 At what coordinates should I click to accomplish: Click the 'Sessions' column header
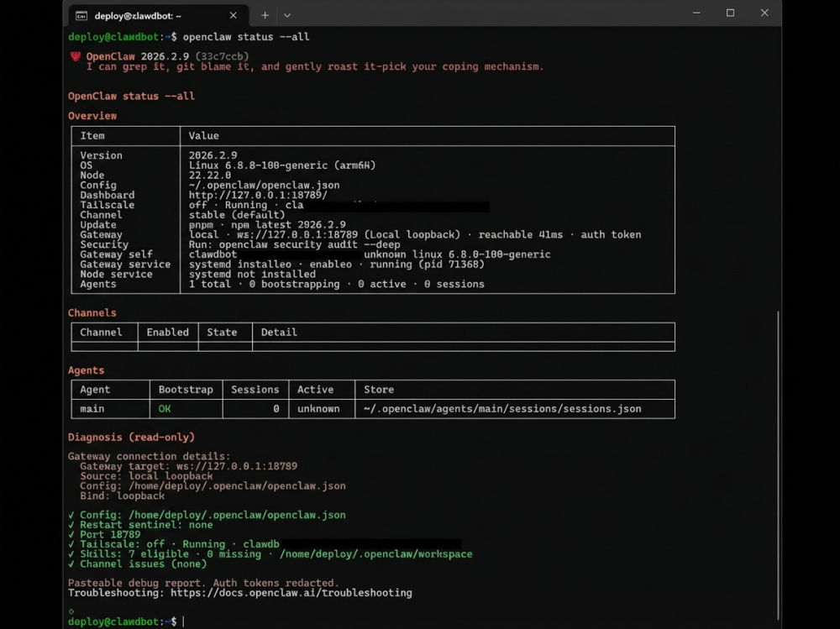[255, 390]
